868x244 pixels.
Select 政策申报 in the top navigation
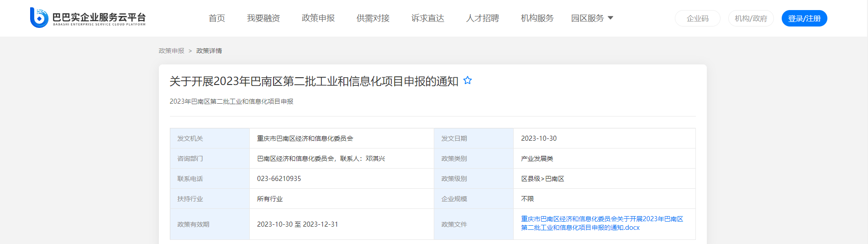[318, 18]
